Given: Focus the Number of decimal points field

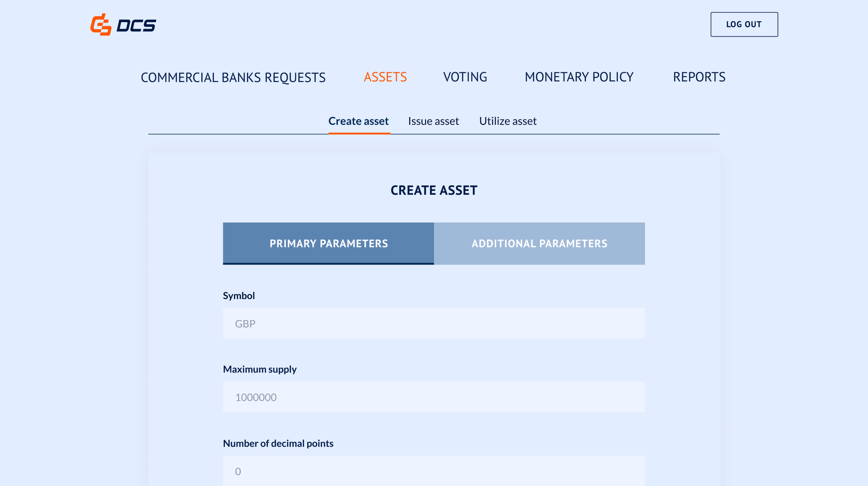Looking at the screenshot, I should click(434, 471).
